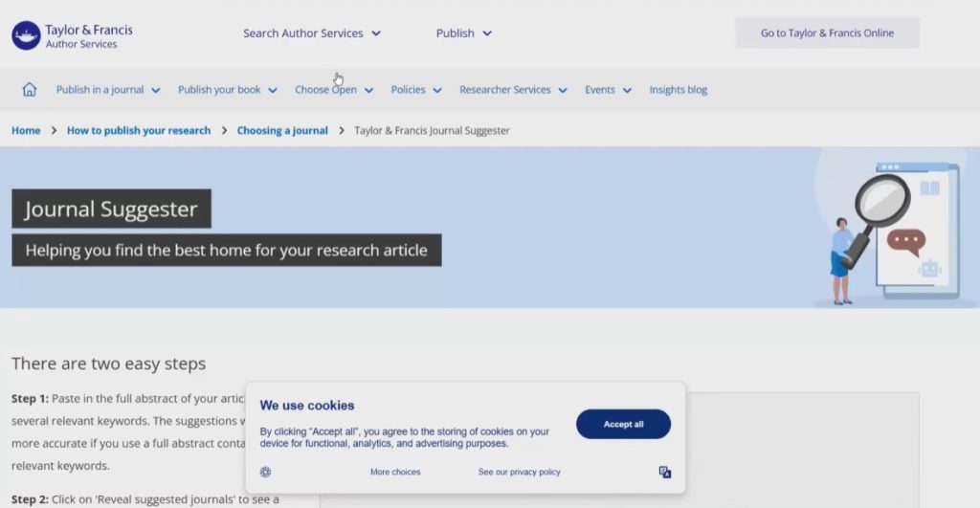Image resolution: width=980 pixels, height=508 pixels.
Task: Accept all cookies
Action: (x=623, y=424)
